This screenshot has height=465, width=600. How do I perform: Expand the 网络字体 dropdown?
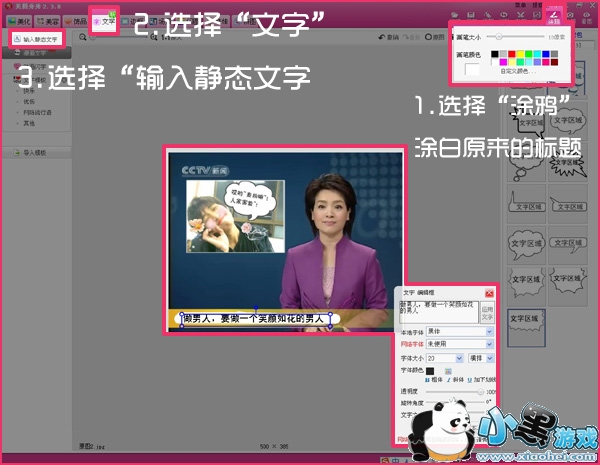(460, 344)
